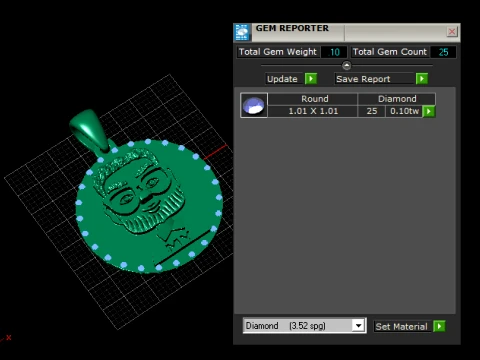Click the Total Gem Count value field
This screenshot has width=480, height=360.
coord(443,52)
